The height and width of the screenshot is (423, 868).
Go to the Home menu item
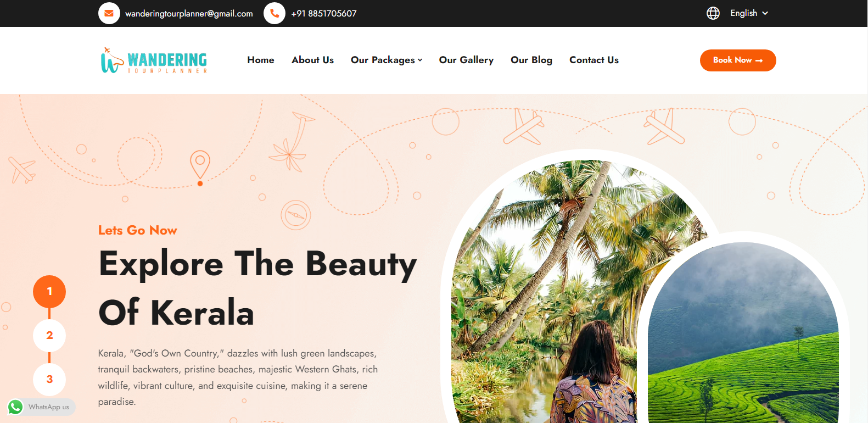pyautogui.click(x=261, y=60)
